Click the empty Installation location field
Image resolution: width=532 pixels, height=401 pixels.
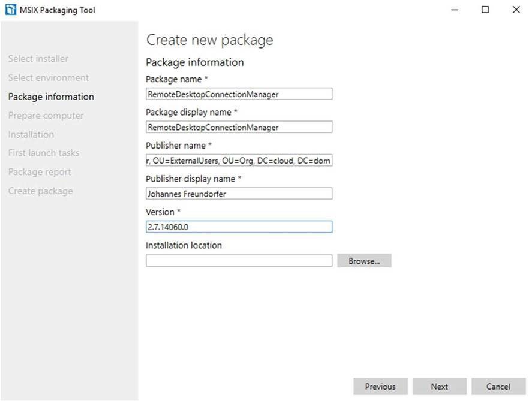point(239,261)
